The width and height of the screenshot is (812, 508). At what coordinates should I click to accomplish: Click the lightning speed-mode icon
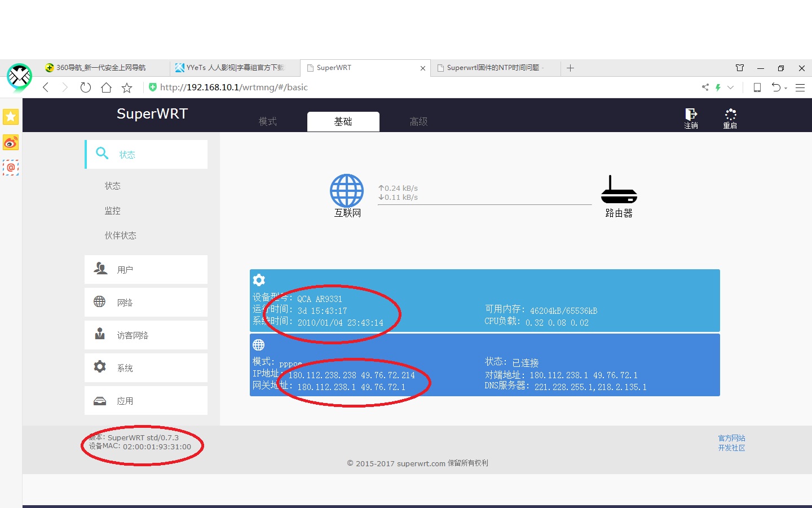[x=718, y=87]
